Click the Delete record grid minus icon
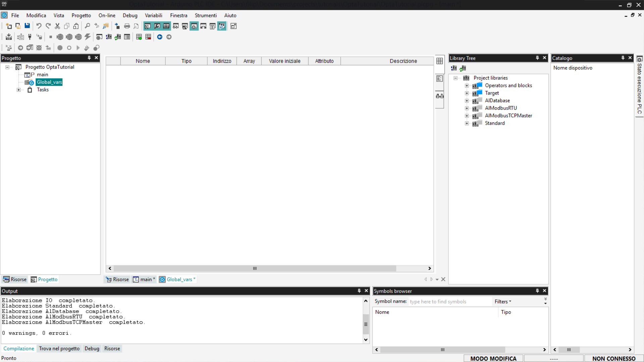Screen dimensions: 644x362 148,37
